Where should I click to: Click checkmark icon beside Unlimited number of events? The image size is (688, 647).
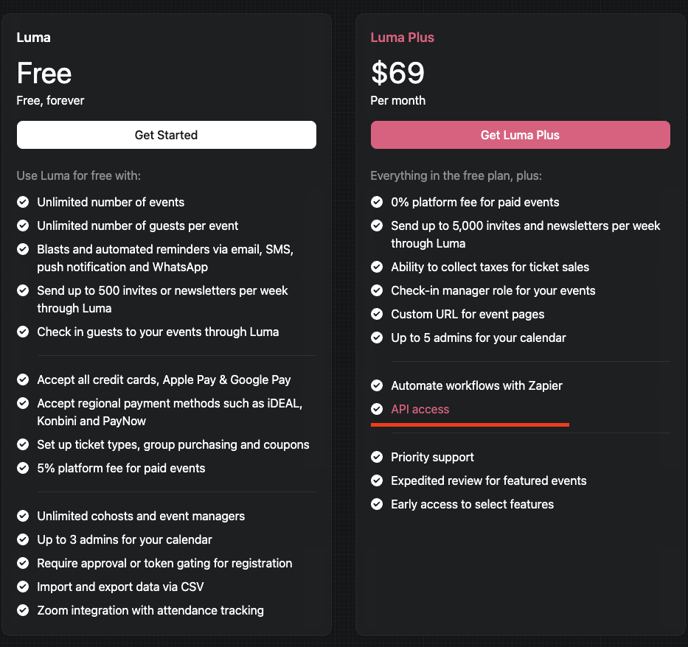click(x=23, y=202)
